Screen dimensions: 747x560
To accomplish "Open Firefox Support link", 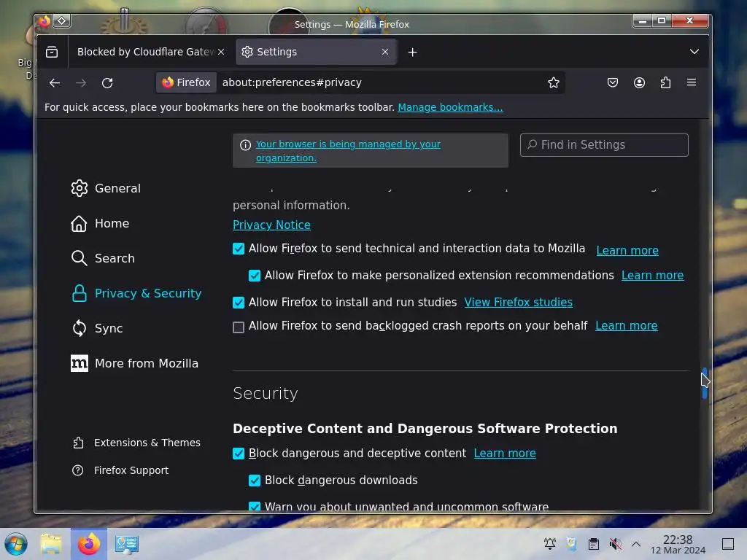I will (120, 470).
